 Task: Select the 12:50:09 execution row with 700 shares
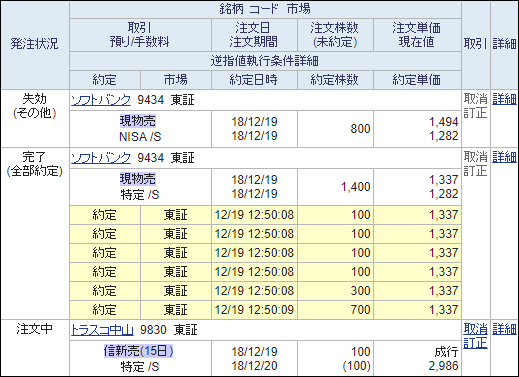pos(265,310)
